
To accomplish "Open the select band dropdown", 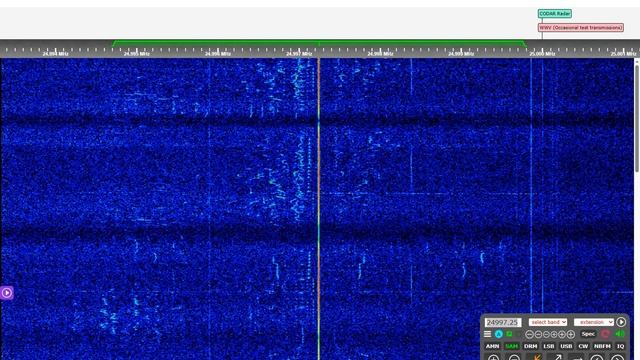I will click(548, 322).
